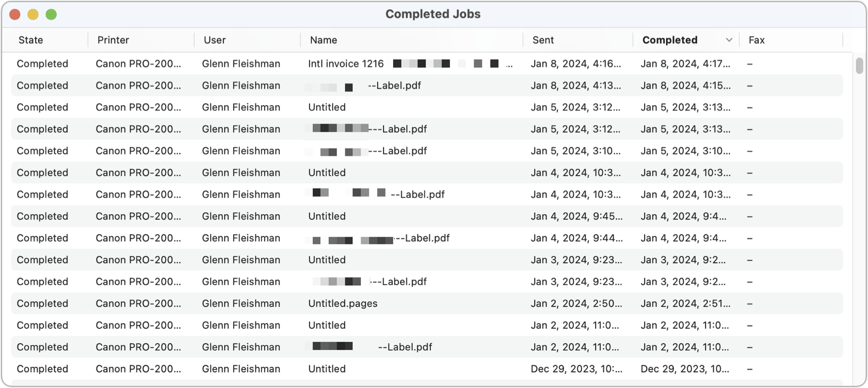The image size is (868, 388).
Task: Sort jobs by the User column
Action: click(x=214, y=40)
